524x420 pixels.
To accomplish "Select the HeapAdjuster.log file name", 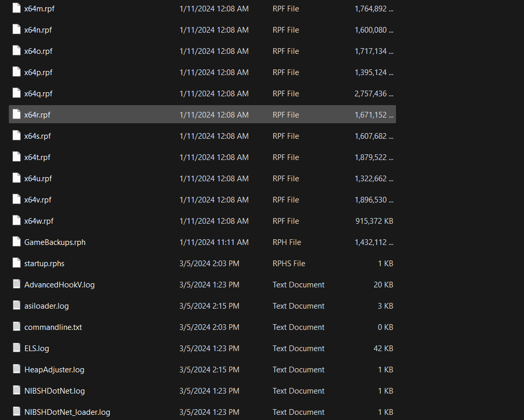I will [x=54, y=370].
